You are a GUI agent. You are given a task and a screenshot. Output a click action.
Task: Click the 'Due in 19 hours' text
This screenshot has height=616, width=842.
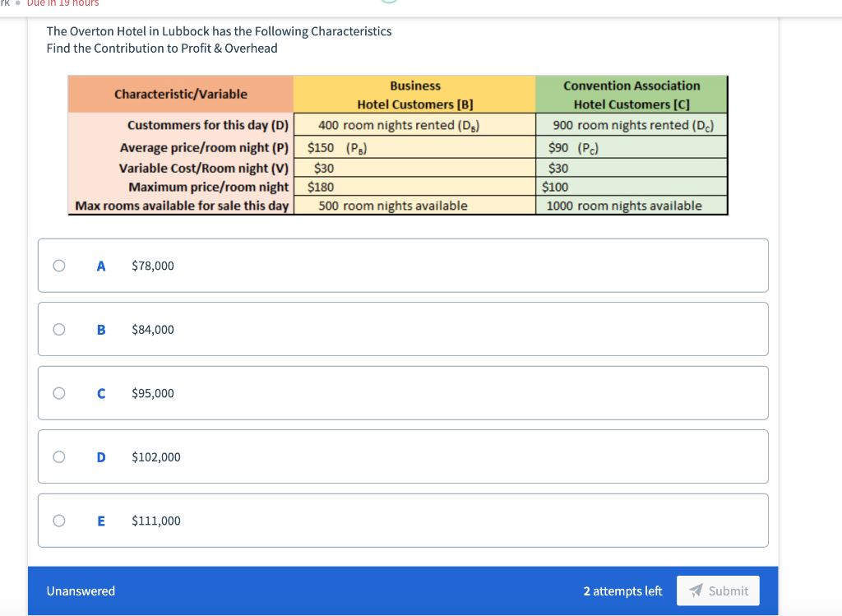(62, 3)
